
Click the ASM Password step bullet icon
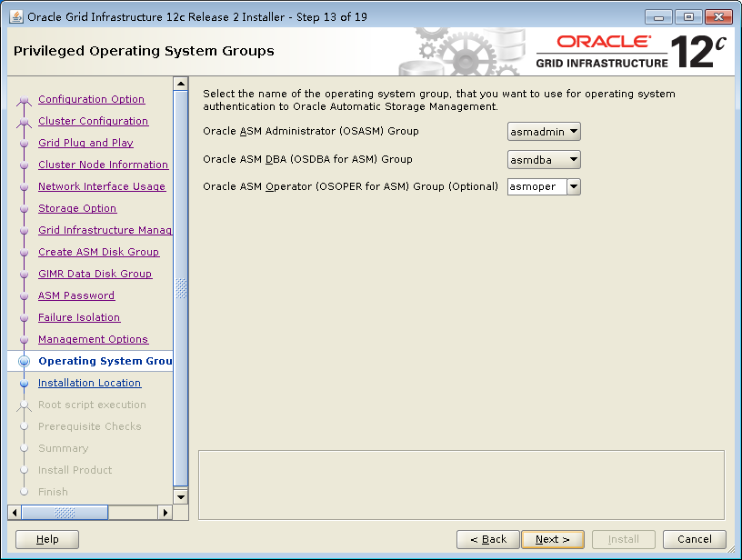point(25,296)
